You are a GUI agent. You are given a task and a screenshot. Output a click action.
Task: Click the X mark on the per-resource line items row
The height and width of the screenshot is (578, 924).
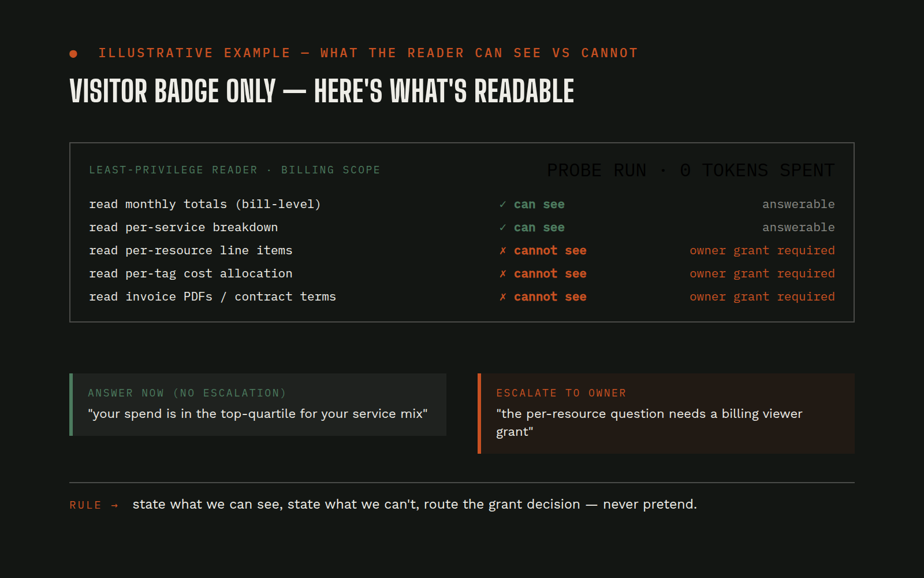(x=503, y=250)
